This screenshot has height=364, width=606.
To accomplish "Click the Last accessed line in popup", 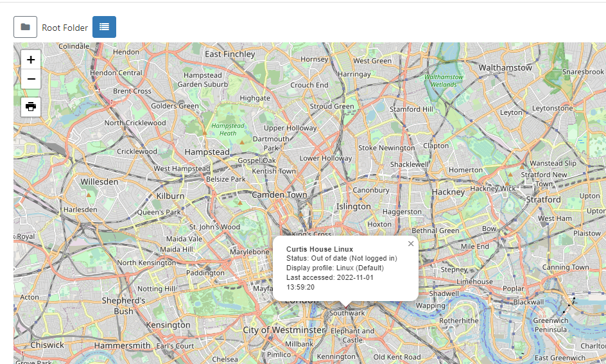I will (329, 277).
